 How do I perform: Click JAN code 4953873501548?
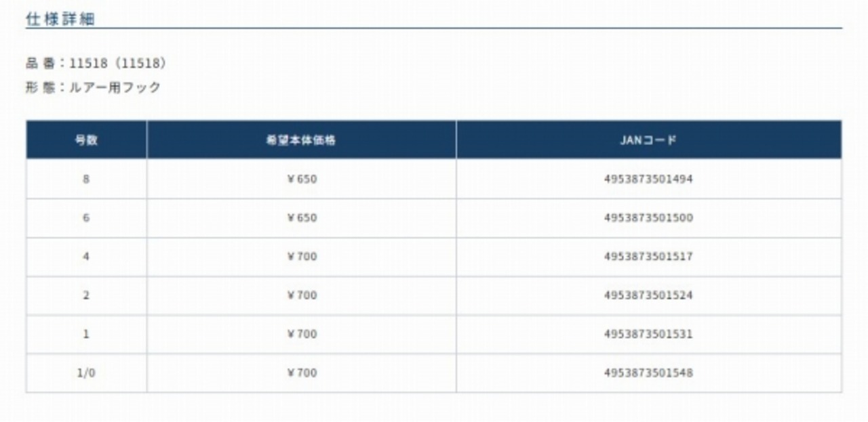click(648, 373)
